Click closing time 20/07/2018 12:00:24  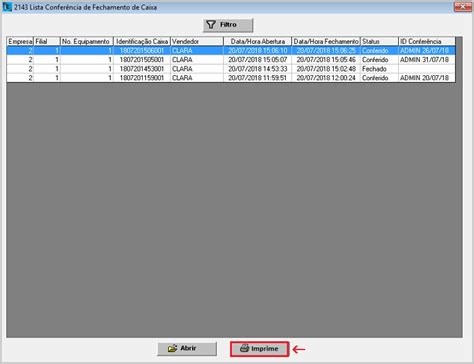coord(326,78)
